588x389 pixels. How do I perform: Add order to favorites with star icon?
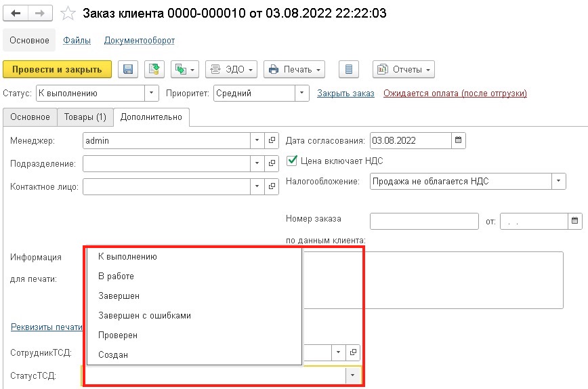click(68, 14)
